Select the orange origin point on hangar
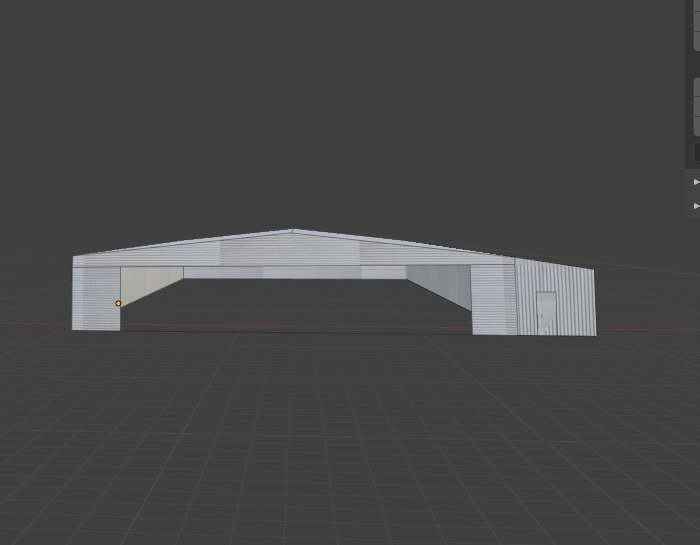 click(x=118, y=304)
